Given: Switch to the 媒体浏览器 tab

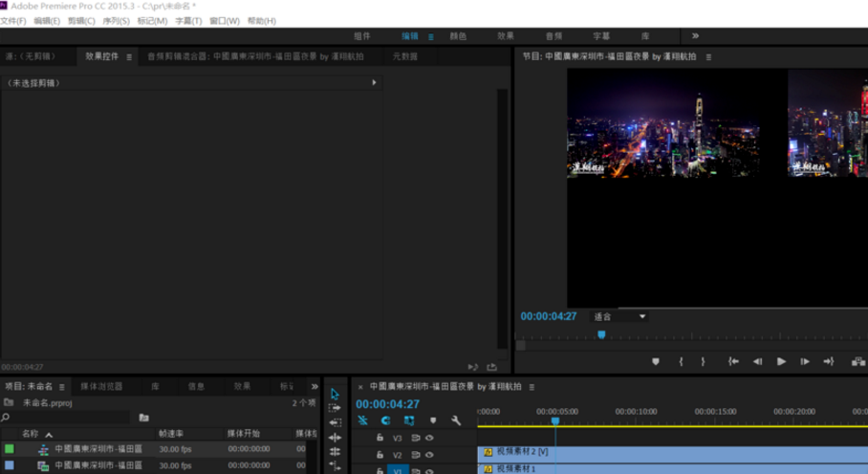Looking at the screenshot, I should click(x=101, y=387).
